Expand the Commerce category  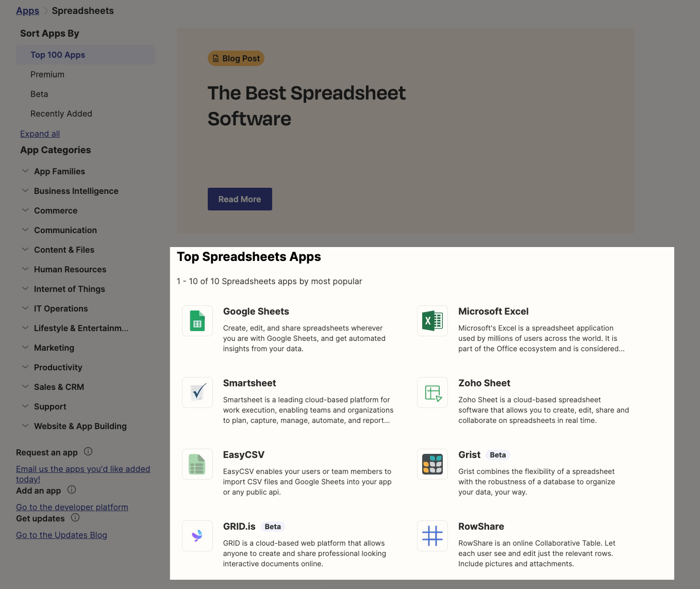[x=25, y=210]
